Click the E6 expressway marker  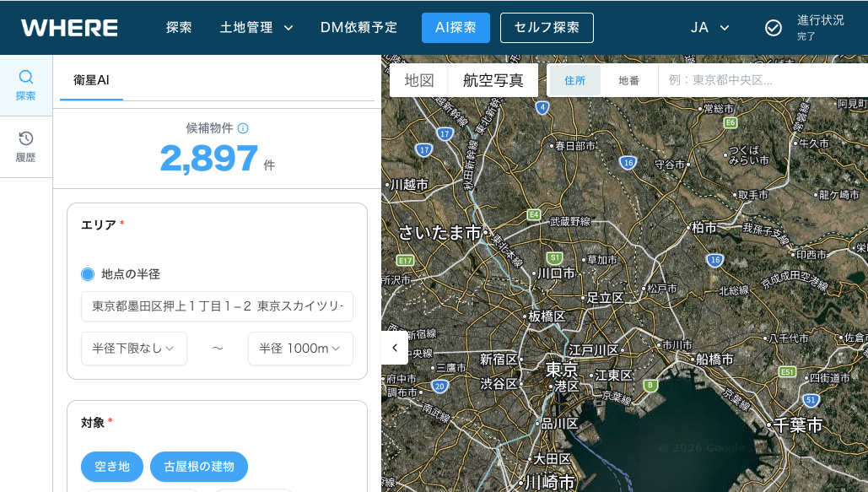point(731,122)
